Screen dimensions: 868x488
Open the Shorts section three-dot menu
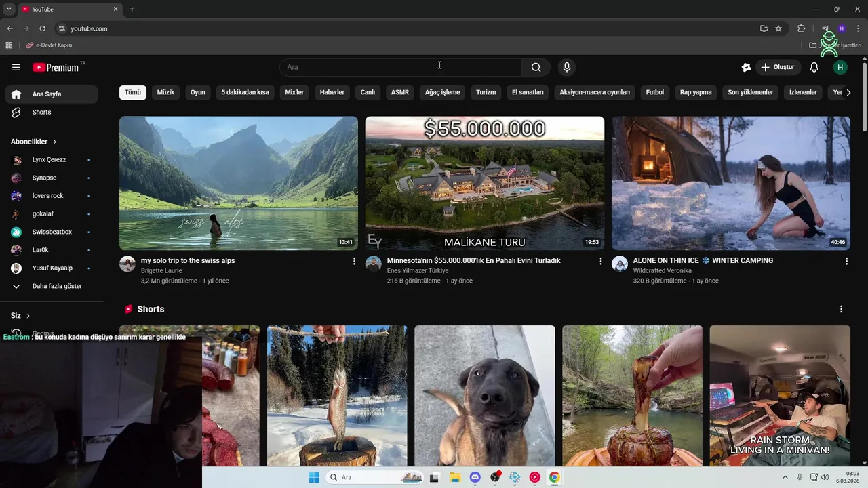pos(842,309)
